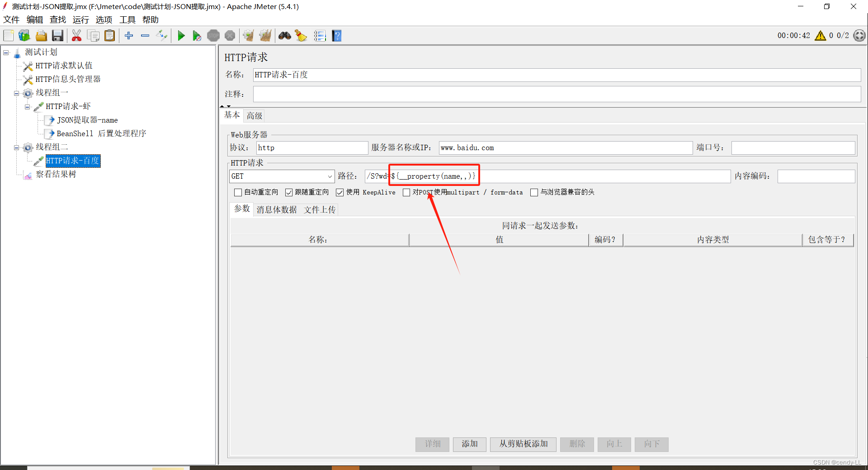Click the 协议 field containing http
Screen dimensions: 868x470
click(312, 148)
